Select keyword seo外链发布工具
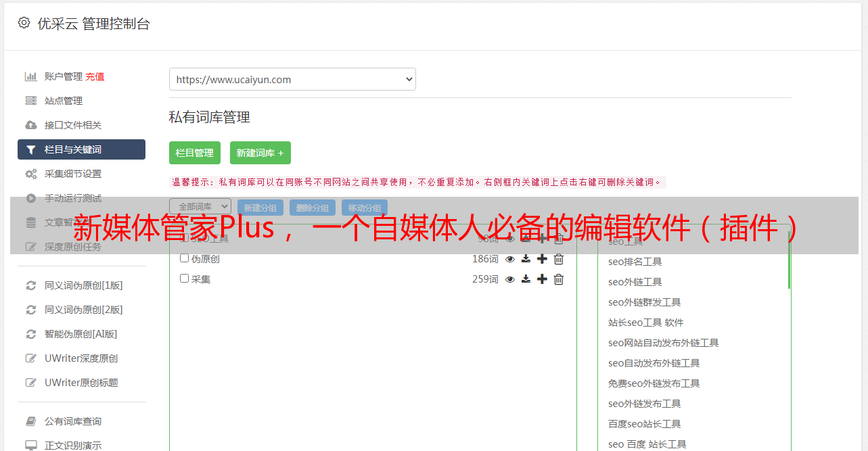 click(645, 404)
